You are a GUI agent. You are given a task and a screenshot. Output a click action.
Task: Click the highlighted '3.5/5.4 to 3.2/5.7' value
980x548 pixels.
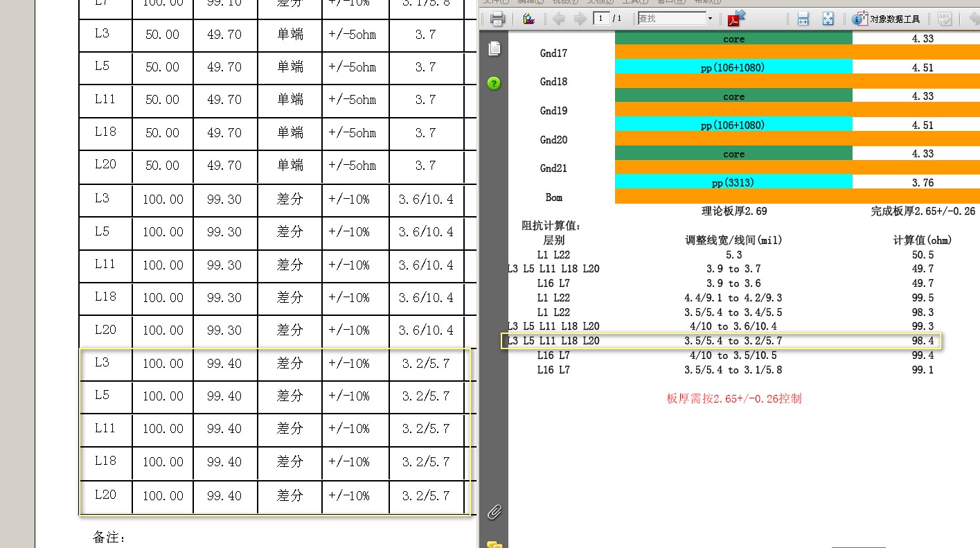pos(733,341)
